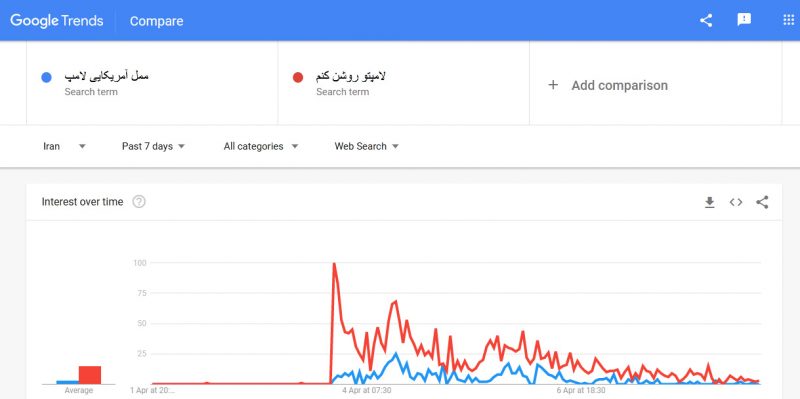Open the Iran region dropdown
Viewport: 800px width, 399px height.
coord(64,146)
